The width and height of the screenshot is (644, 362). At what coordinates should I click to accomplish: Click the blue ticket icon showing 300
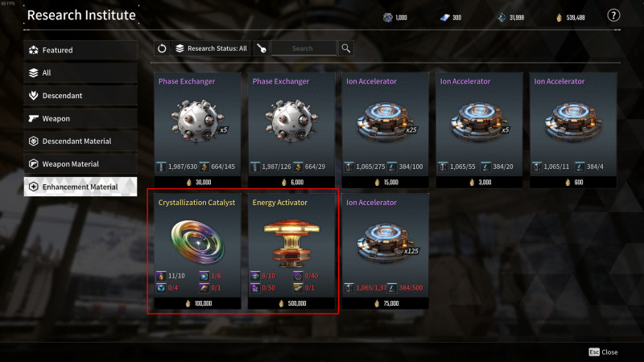pos(445,18)
